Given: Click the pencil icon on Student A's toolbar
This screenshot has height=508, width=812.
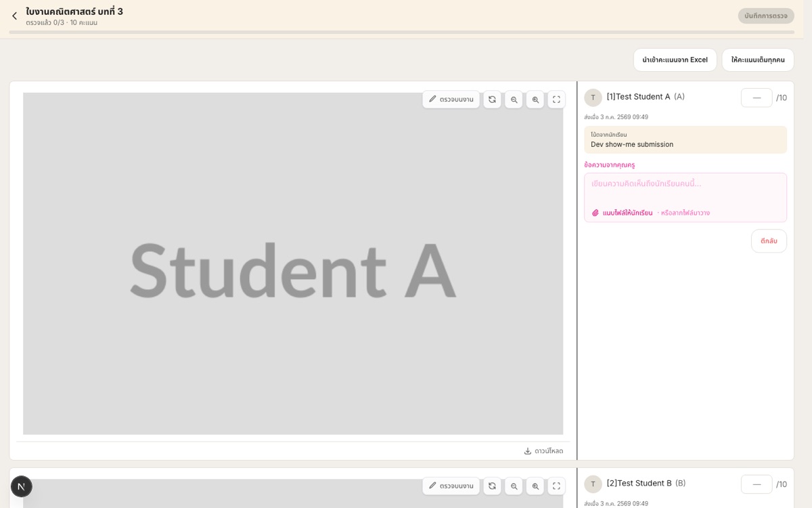Looking at the screenshot, I should click(432, 99).
